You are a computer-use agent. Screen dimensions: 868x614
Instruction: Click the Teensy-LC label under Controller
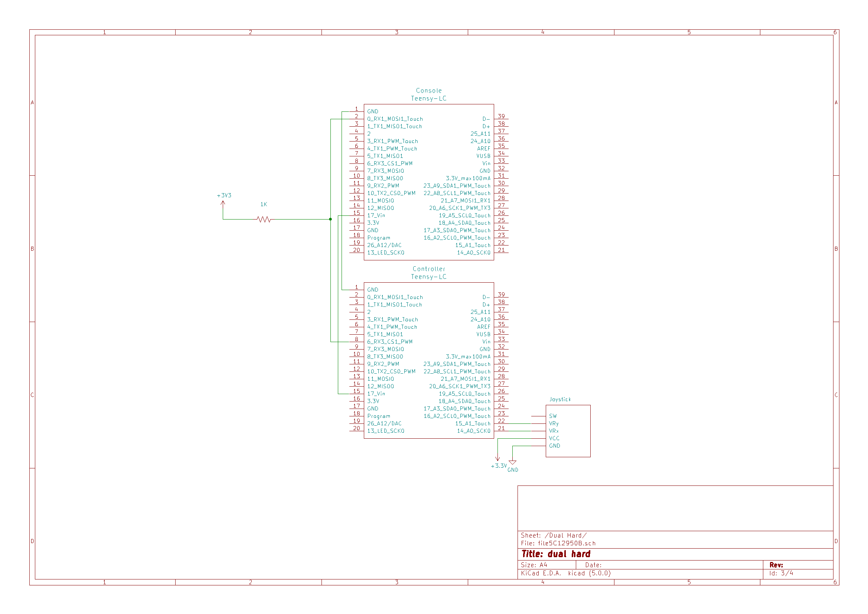(429, 277)
